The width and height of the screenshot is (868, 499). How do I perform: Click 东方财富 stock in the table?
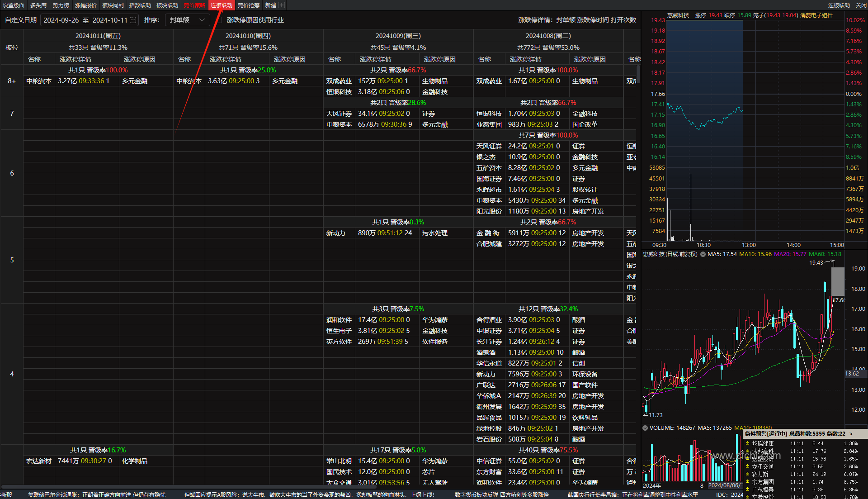pyautogui.click(x=489, y=472)
